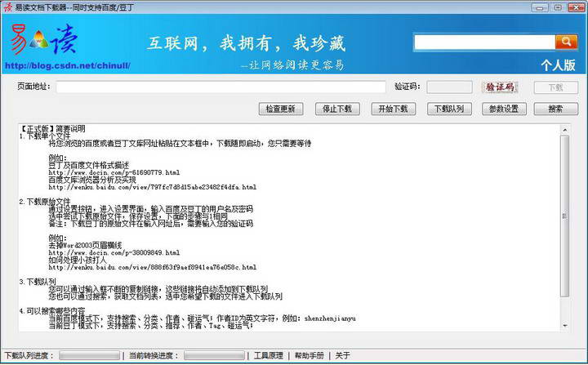Click the 个人版 label in banner

pos(558,65)
